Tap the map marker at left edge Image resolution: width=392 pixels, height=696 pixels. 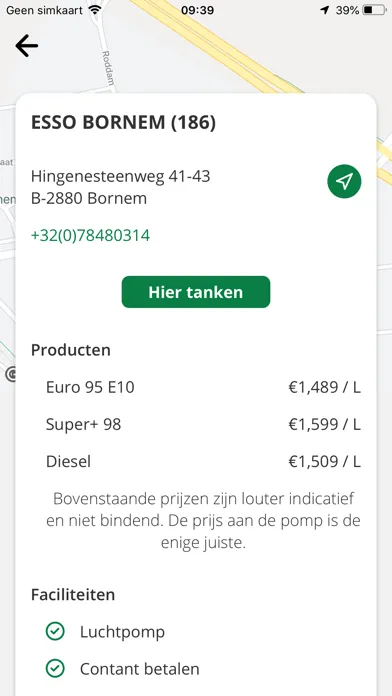(11, 375)
